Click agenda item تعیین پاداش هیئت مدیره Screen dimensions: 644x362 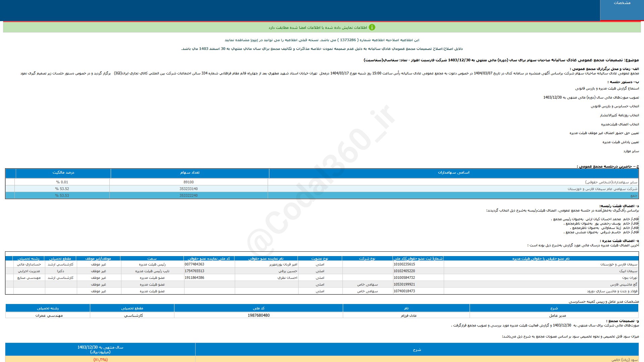(x=621, y=142)
